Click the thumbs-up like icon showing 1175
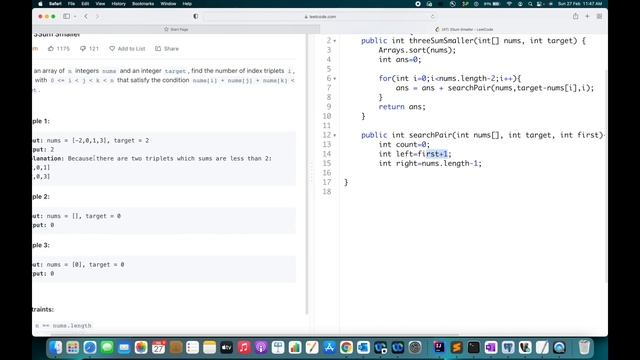 51,49
